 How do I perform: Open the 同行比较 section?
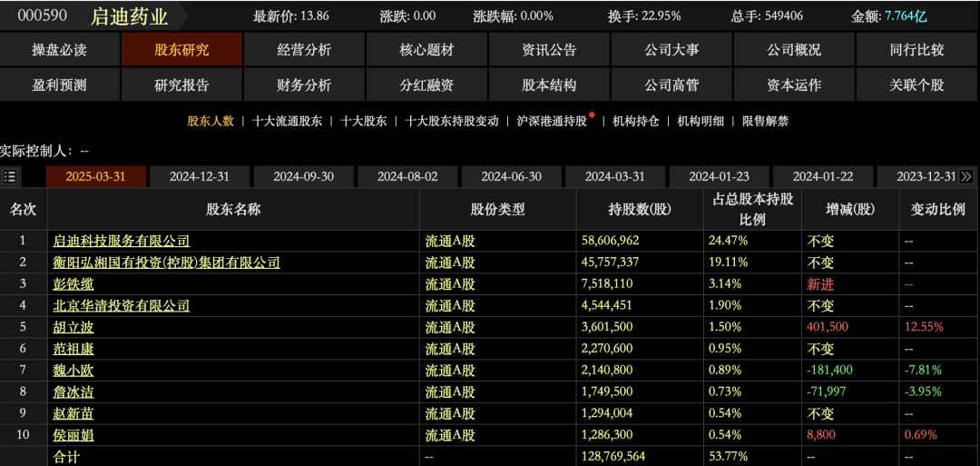[x=916, y=50]
